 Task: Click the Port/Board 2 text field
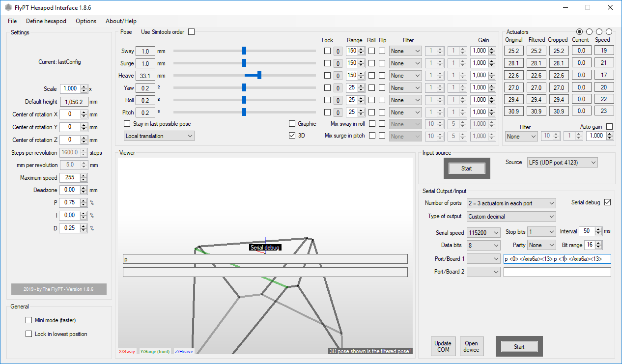(x=557, y=272)
